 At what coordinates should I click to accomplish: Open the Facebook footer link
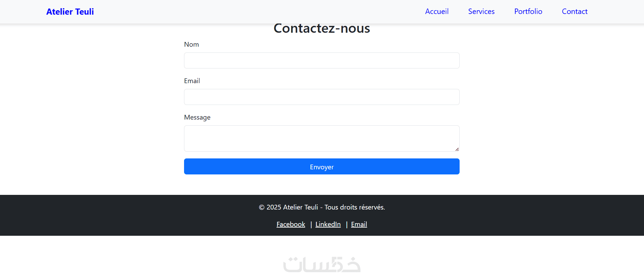tap(291, 224)
